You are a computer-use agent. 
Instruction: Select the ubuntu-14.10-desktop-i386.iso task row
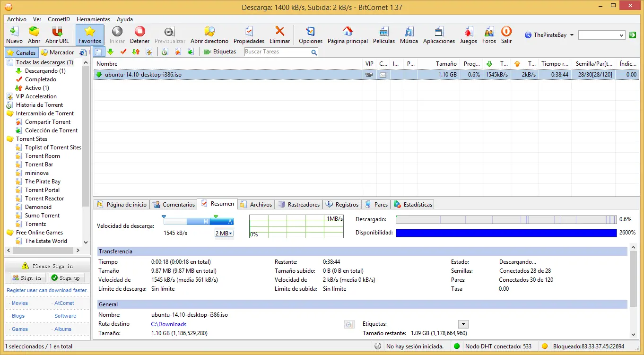[x=366, y=75]
